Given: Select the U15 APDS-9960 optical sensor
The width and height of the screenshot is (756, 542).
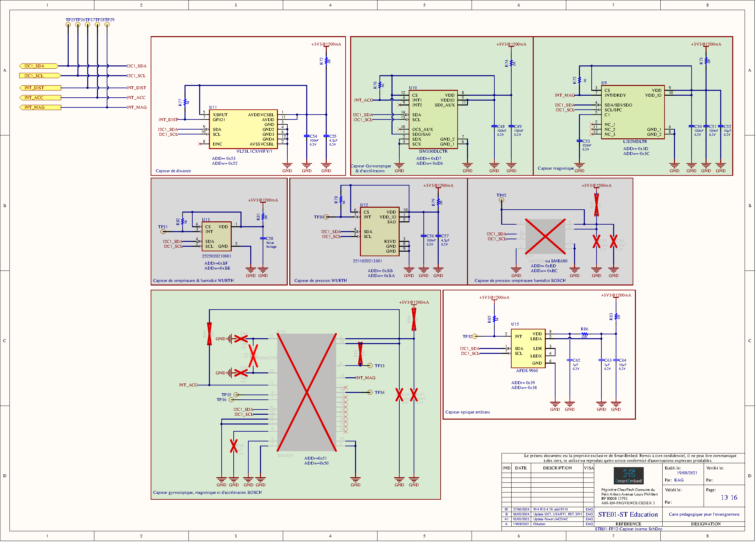Looking at the screenshot, I should pyautogui.click(x=528, y=348).
